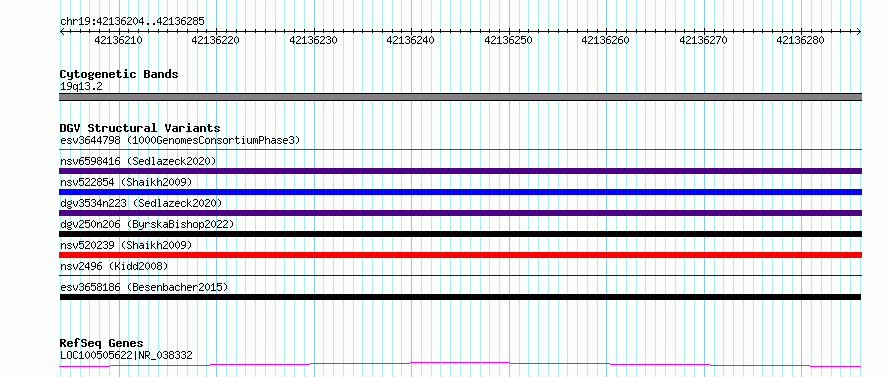Click the black dgv250n206 variant bar
The image size is (890, 377).
click(x=460, y=234)
